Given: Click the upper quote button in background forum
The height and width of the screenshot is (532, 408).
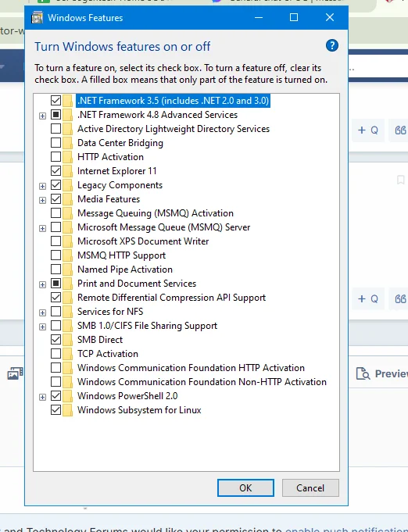Looking at the screenshot, I should pyautogui.click(x=400, y=130).
